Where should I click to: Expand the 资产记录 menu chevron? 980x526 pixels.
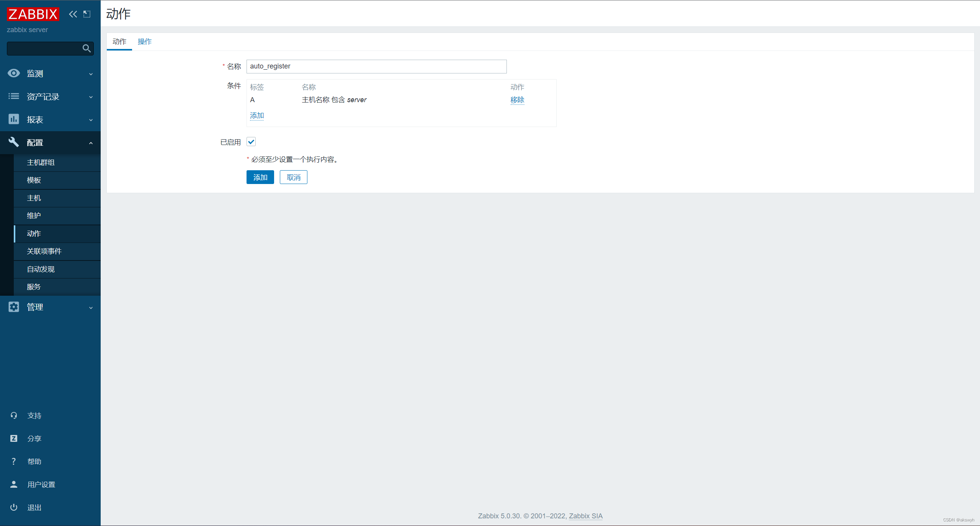91,97
